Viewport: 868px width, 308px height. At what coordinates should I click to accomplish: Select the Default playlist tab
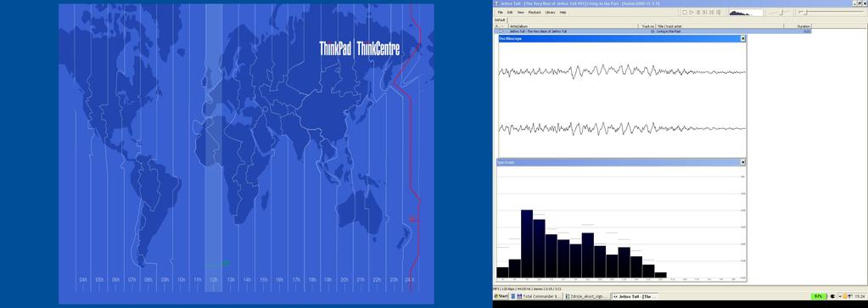(500, 20)
